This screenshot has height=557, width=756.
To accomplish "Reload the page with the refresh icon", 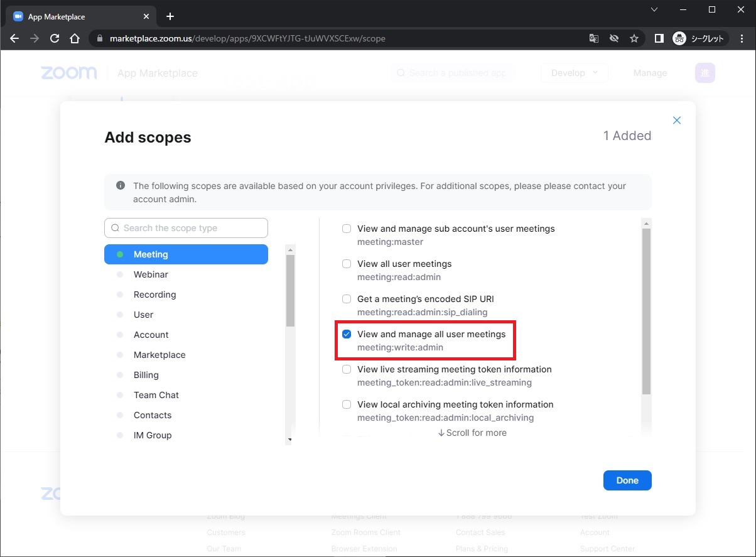I will (x=55, y=38).
